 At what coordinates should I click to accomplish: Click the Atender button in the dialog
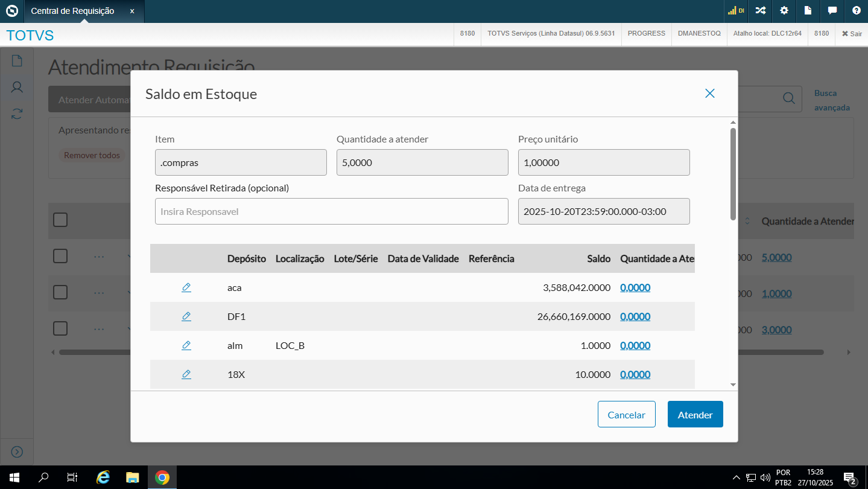(695, 414)
